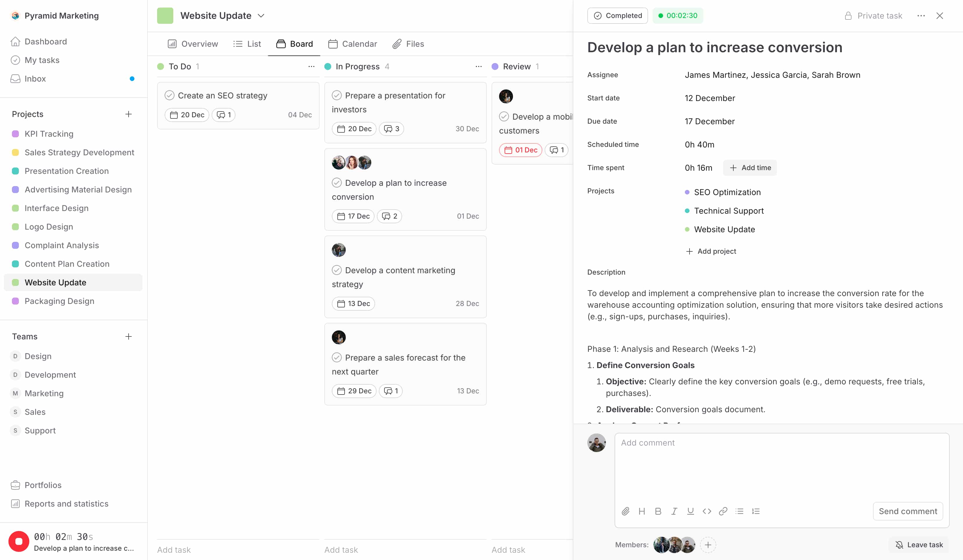Image resolution: width=963 pixels, height=560 pixels.
Task: Attach a file to the comment
Action: click(x=626, y=511)
